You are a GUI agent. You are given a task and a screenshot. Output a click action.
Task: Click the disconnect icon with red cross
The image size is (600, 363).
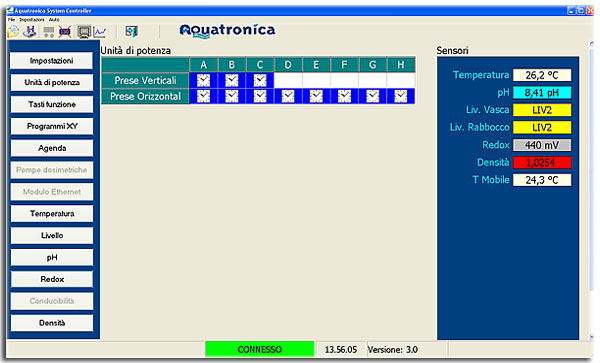pos(65,32)
